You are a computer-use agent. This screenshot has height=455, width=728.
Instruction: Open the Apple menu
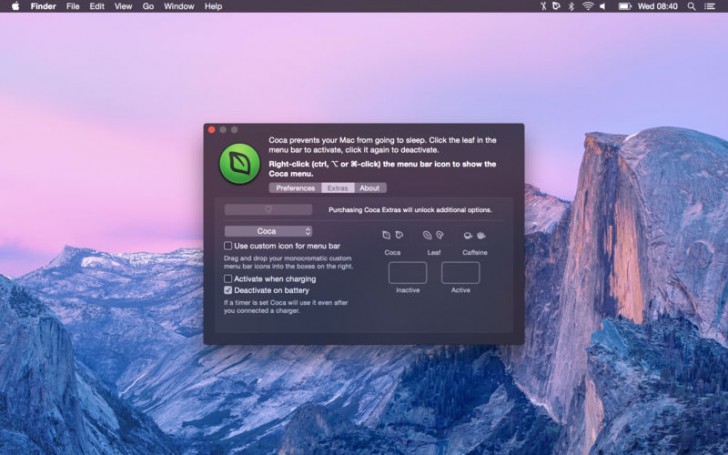coord(15,6)
